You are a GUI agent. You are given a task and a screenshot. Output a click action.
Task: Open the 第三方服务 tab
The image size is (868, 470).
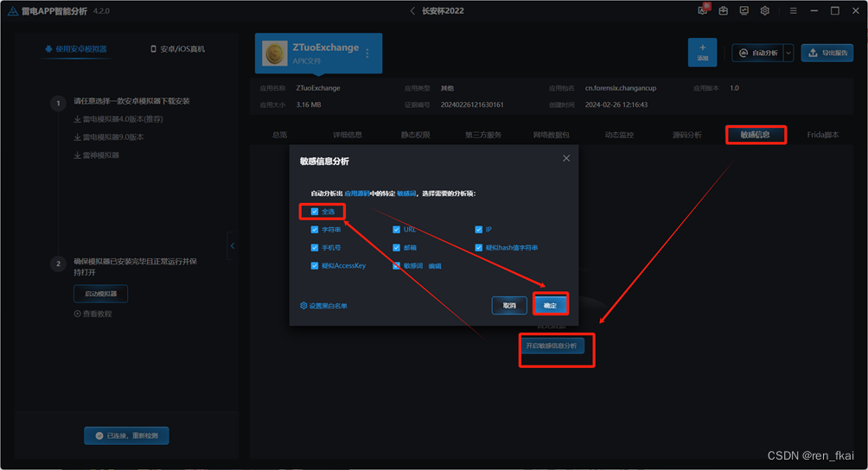[x=483, y=135]
